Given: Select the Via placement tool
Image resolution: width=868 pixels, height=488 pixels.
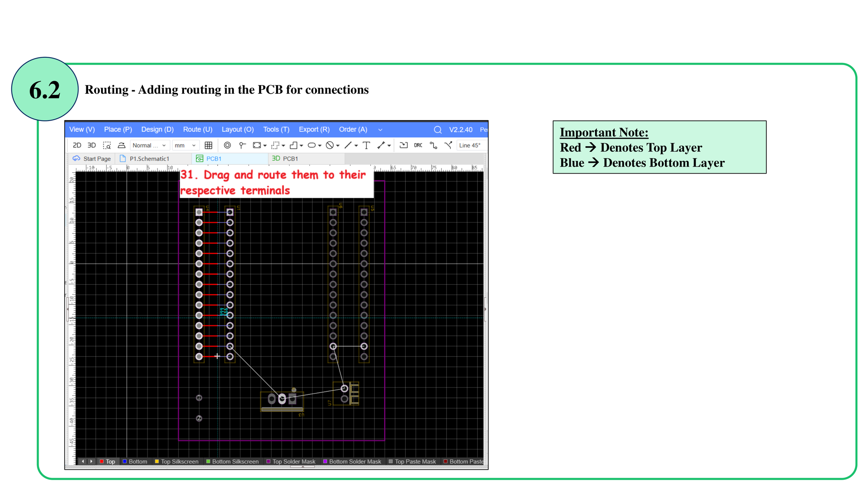Looking at the screenshot, I should (227, 145).
